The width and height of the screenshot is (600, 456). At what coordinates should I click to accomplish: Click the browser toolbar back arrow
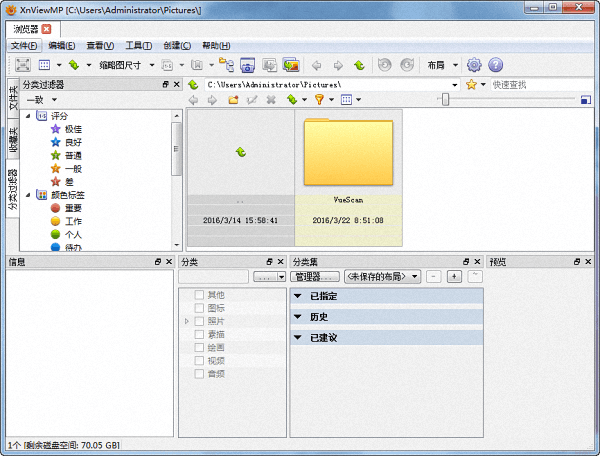pos(193,100)
